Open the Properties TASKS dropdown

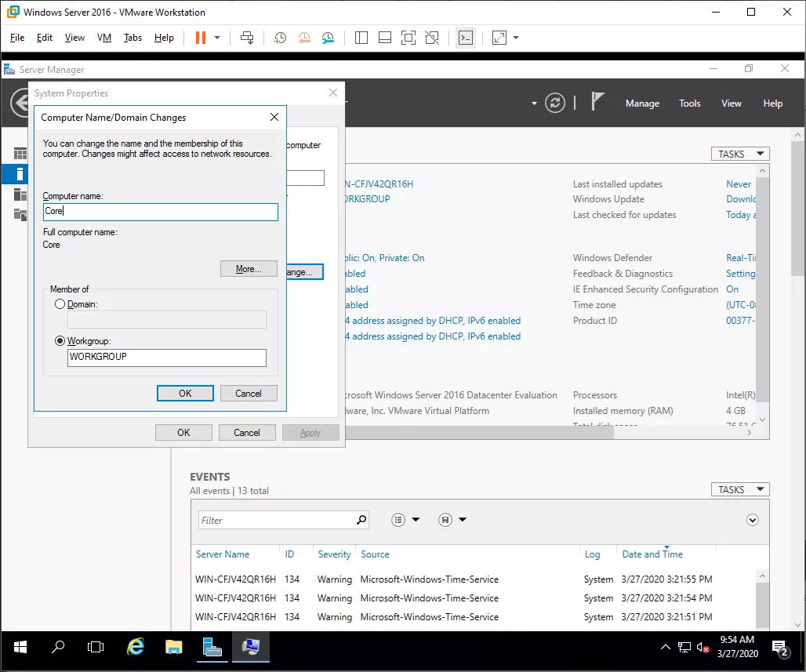coord(740,154)
